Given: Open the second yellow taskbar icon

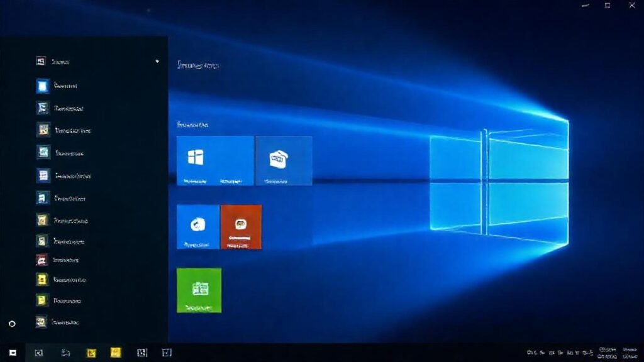Looking at the screenshot, I should [x=116, y=352].
